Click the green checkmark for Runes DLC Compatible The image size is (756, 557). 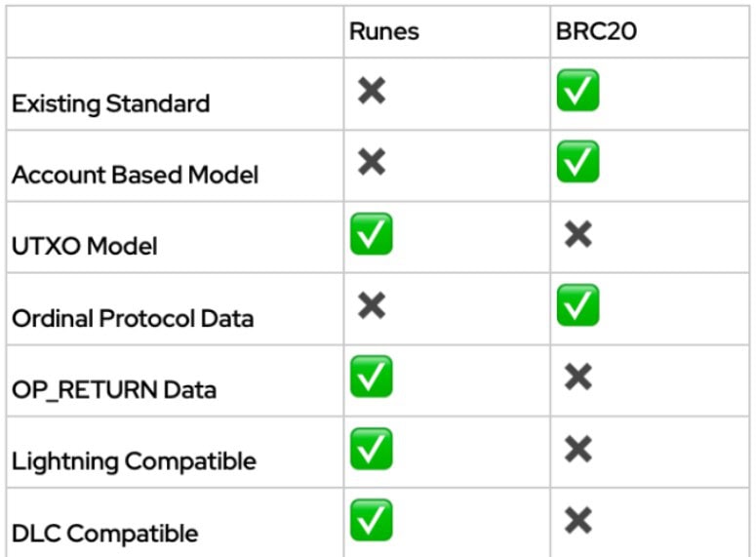[x=372, y=520]
